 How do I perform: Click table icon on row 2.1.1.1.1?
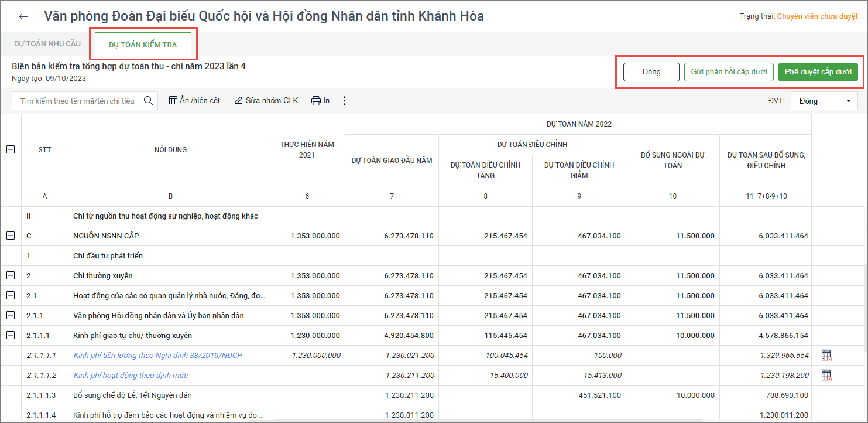tap(826, 355)
